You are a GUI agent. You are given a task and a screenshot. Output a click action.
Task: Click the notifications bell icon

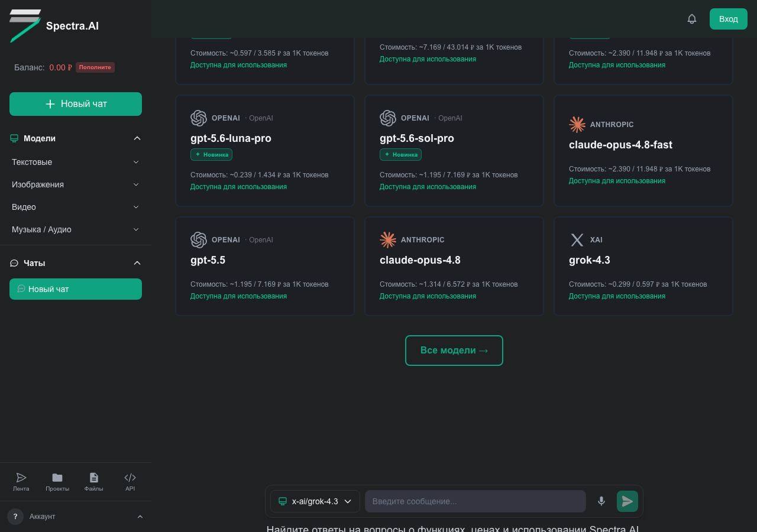(x=692, y=19)
